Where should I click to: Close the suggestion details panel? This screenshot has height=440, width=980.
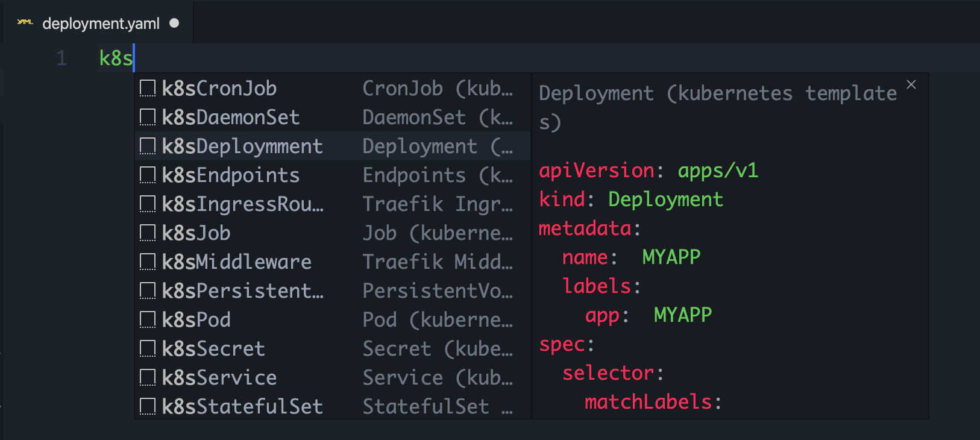[911, 85]
